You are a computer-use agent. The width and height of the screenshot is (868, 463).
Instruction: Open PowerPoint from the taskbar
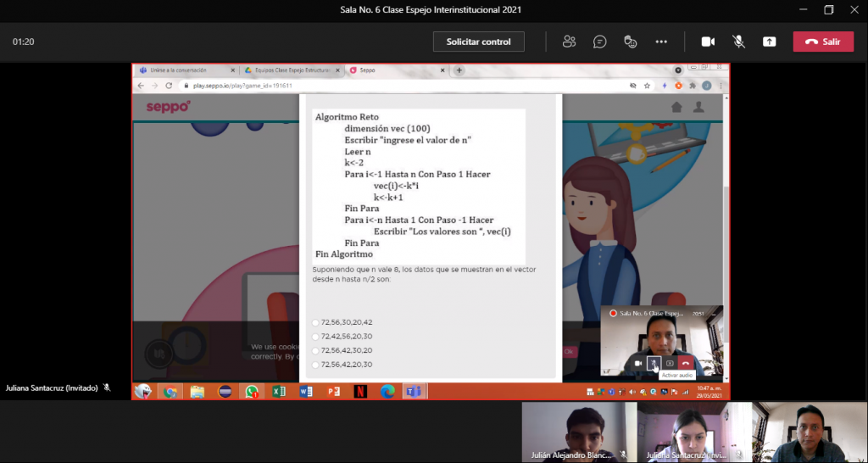[x=333, y=392]
